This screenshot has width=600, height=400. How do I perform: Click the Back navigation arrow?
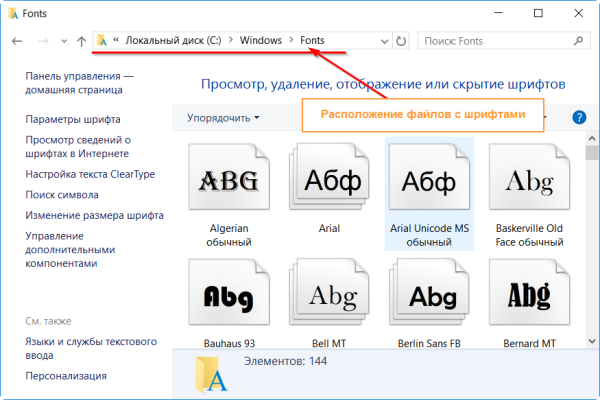click(x=17, y=41)
